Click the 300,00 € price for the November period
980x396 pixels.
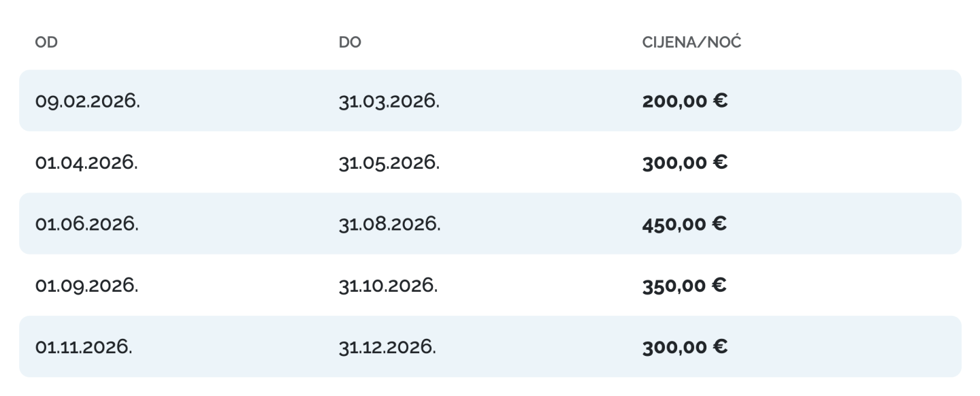tap(685, 347)
